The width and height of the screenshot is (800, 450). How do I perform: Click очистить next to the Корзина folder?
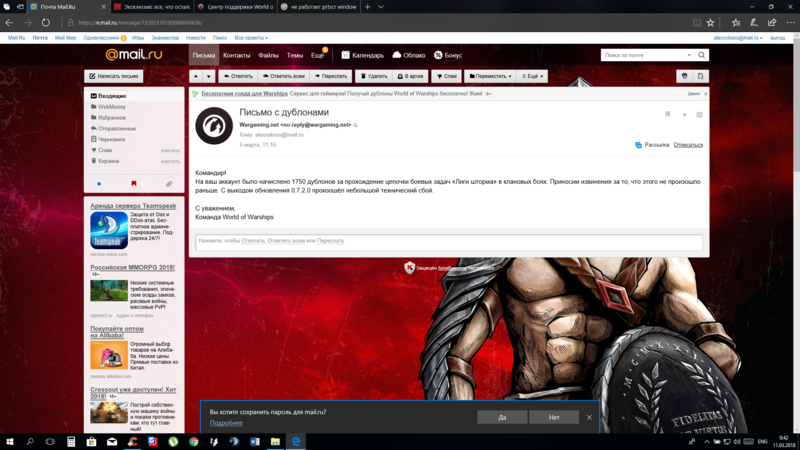click(170, 161)
